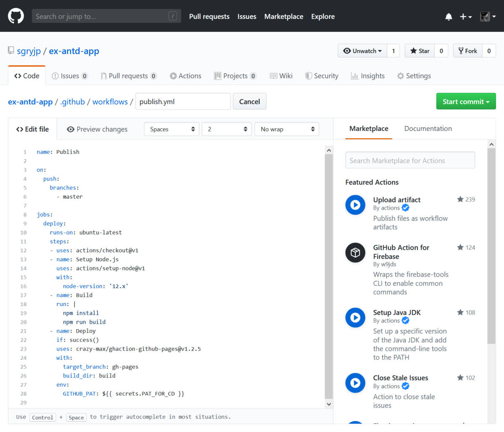Viewport: 504px width, 432px height.
Task: Select the Marketplace sidebar tab
Action: point(369,128)
